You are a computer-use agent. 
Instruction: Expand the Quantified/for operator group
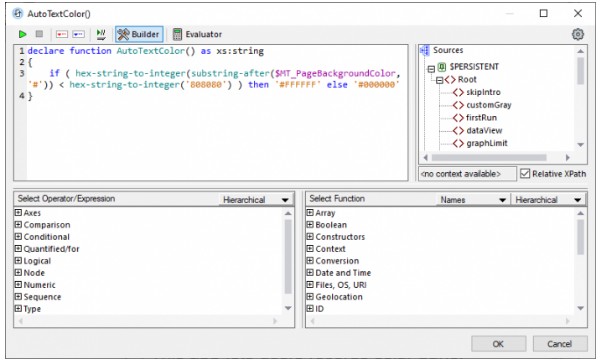coord(18,248)
